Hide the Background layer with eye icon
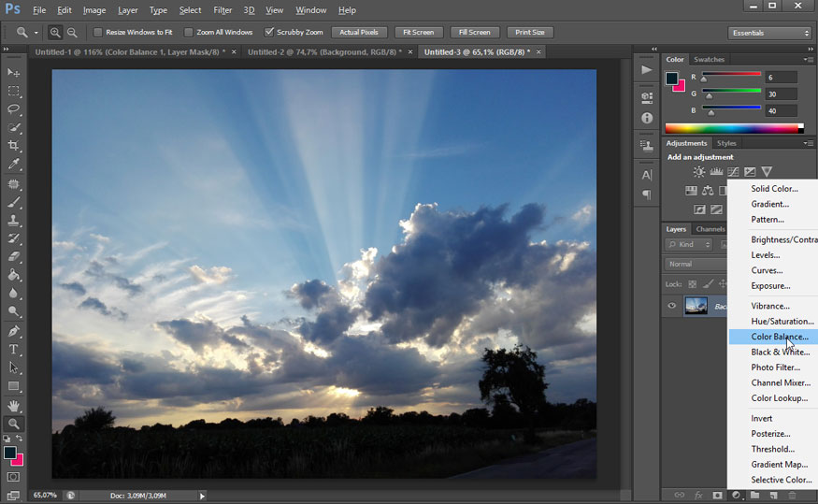The image size is (818, 504). pyautogui.click(x=672, y=306)
